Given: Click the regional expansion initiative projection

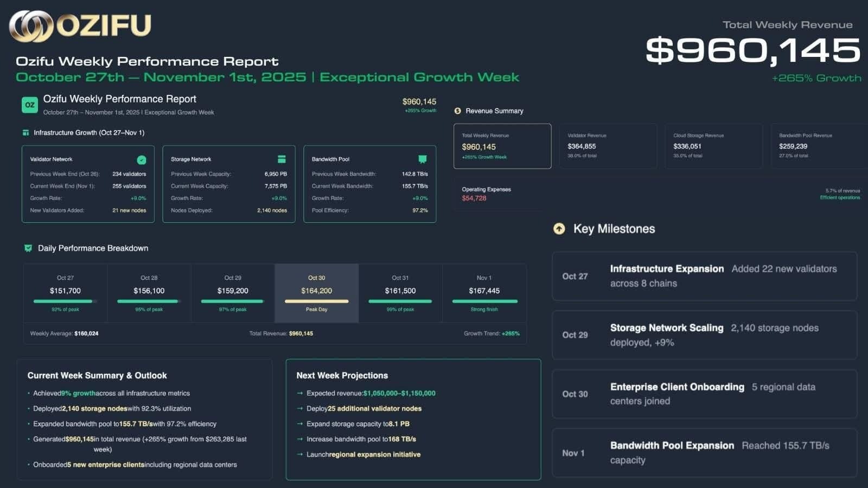Looking at the screenshot, I should point(374,455).
